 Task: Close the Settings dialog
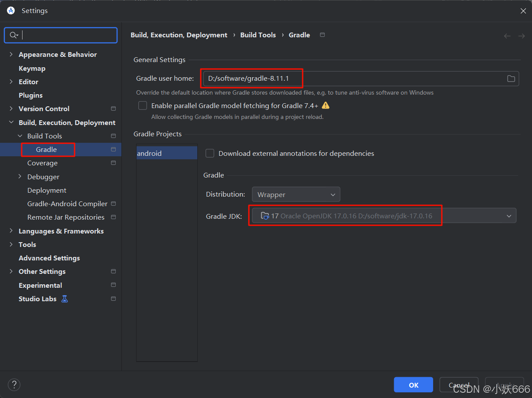[x=523, y=11]
